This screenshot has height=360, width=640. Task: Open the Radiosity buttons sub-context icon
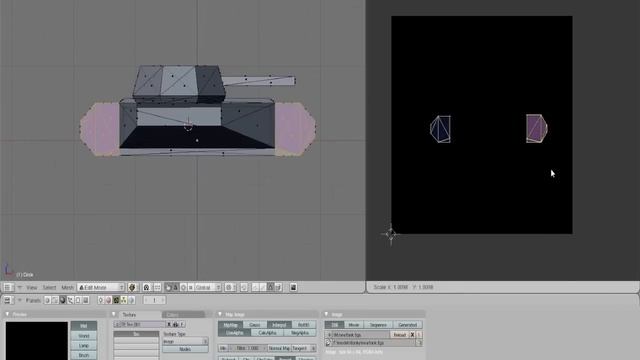pos(124,300)
